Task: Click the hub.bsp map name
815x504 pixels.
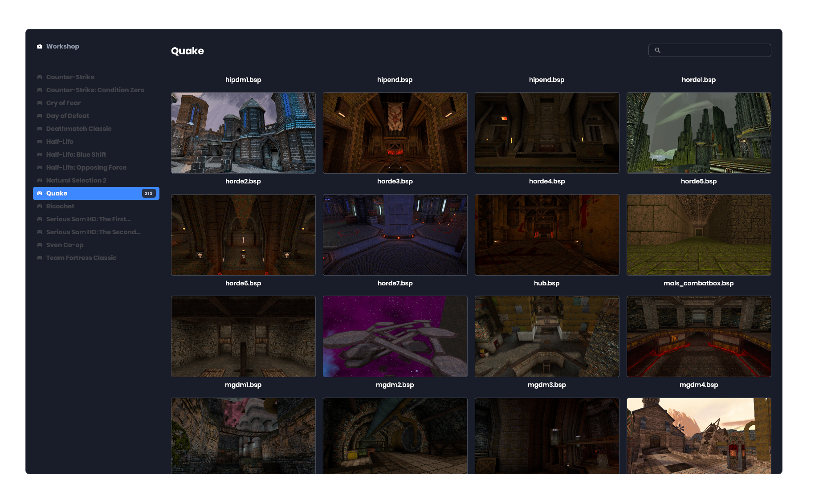Action: click(547, 283)
